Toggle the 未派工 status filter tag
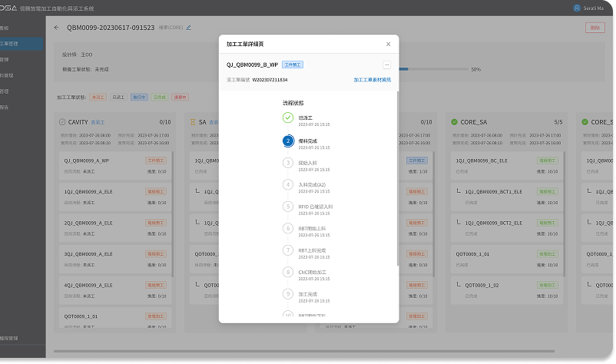616x364 pixels. [x=98, y=98]
